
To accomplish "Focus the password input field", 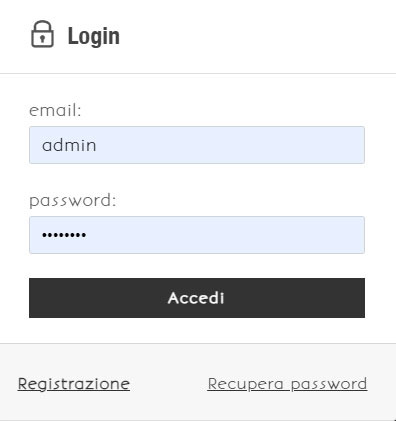I will coord(197,235).
